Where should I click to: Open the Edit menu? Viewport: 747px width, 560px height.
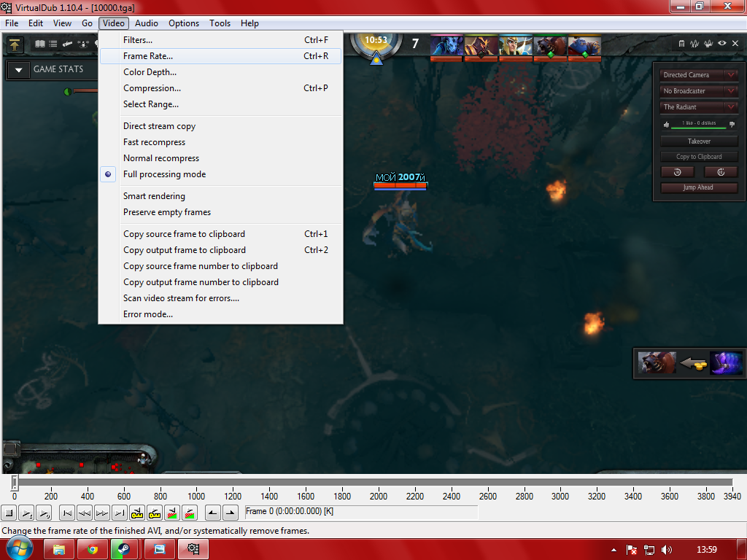coord(36,23)
